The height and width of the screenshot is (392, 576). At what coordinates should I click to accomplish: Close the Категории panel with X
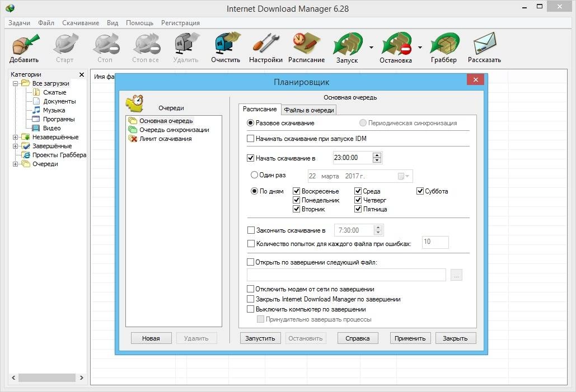(x=82, y=74)
